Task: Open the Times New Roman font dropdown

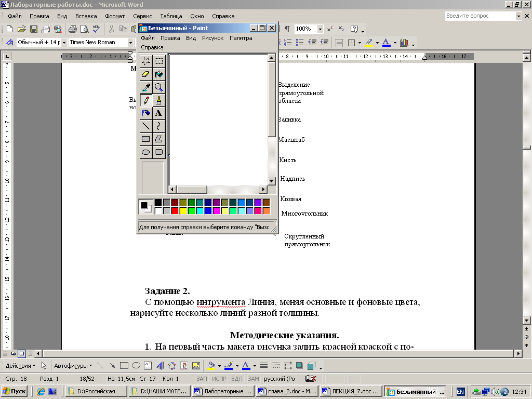Action: [x=130, y=43]
